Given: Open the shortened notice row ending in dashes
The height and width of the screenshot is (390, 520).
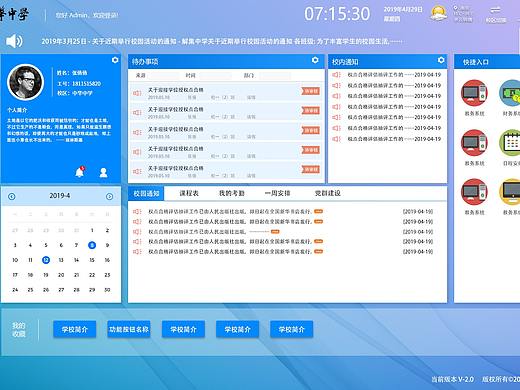Looking at the screenshot, I should point(213,232).
